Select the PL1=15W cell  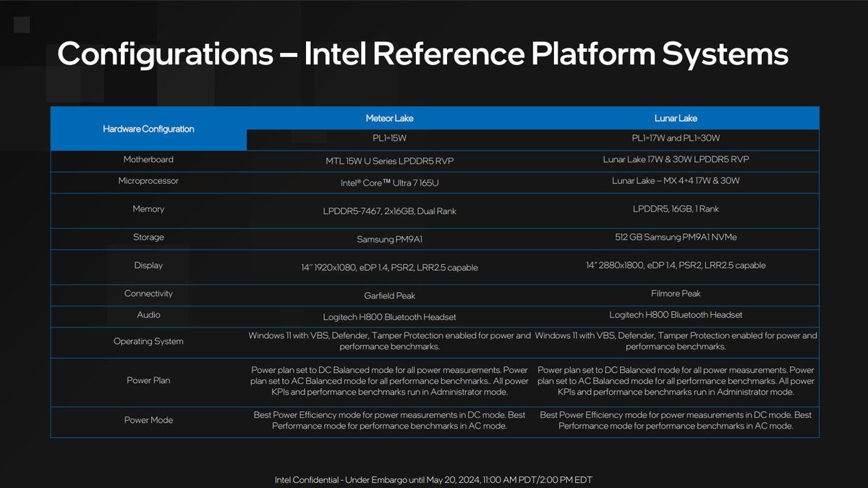click(389, 138)
